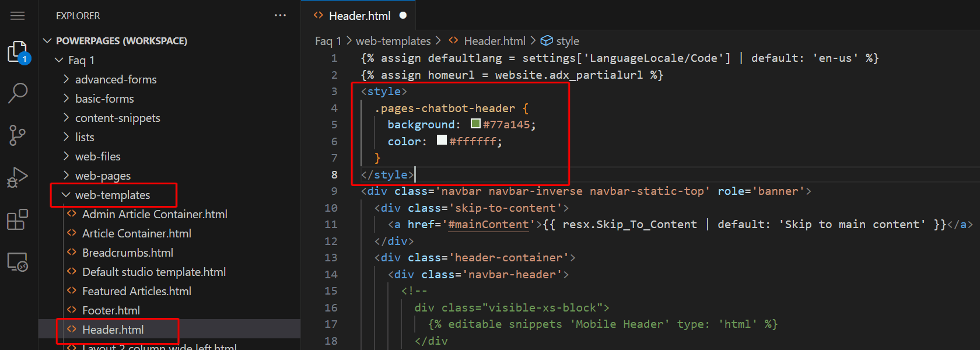Click the 'navbar-header' div line
The image size is (980, 350).
pos(478,275)
